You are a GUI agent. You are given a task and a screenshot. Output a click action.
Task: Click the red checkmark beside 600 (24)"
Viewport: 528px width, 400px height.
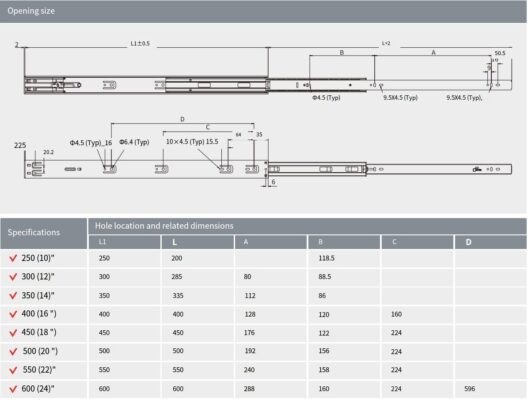13,389
